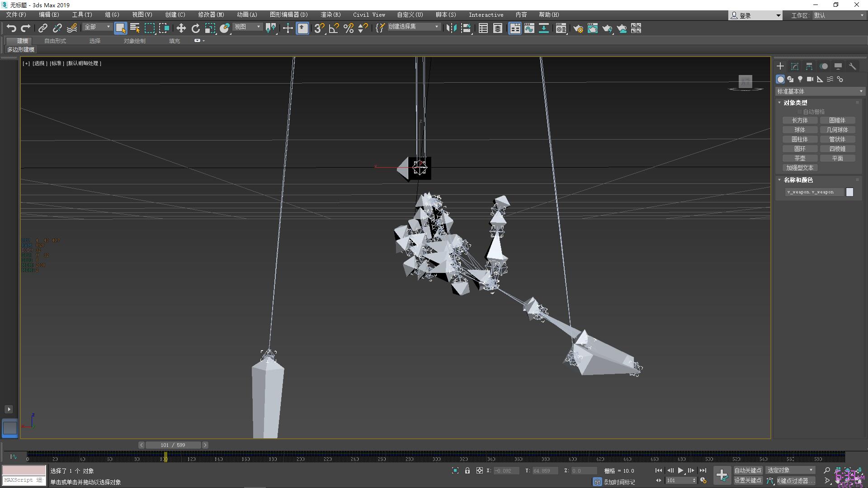Viewport: 868px width, 488px height.
Task: Click the Undo arrow icon
Action: click(11, 28)
